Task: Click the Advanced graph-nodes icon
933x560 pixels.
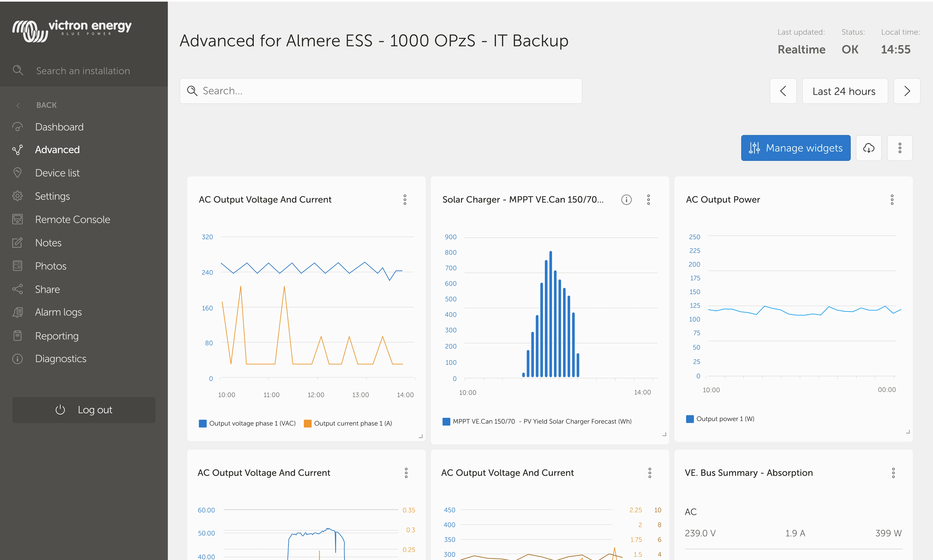Action: tap(17, 150)
